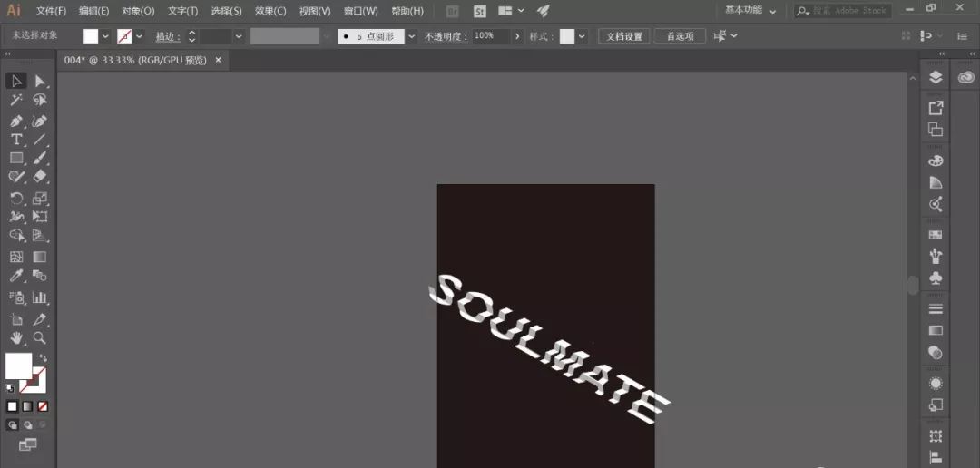Image resolution: width=980 pixels, height=468 pixels.
Task: Open the 效果(C) menu
Action: (x=269, y=11)
